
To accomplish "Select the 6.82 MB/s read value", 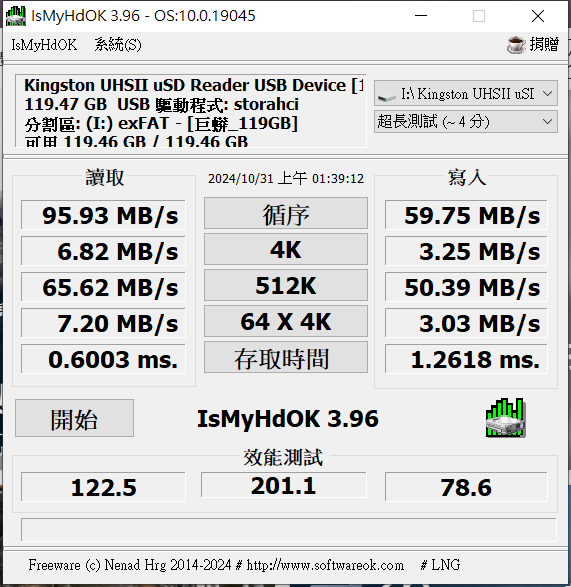I will click(x=103, y=251).
